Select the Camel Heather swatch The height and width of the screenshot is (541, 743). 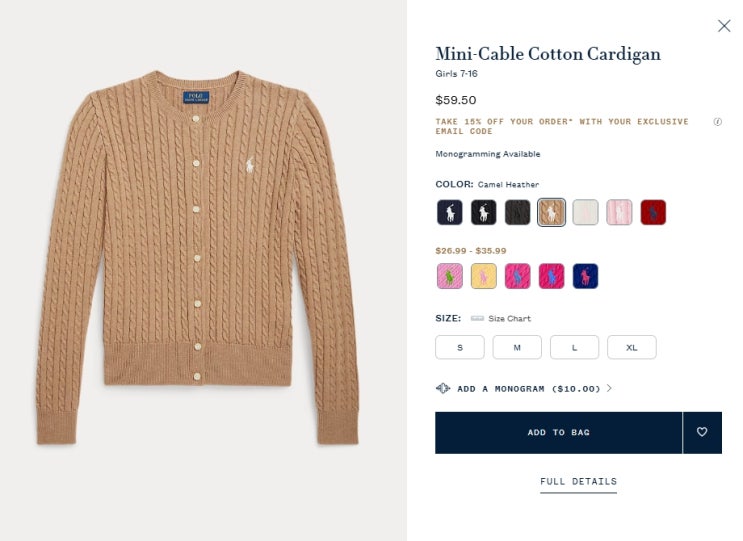551,212
